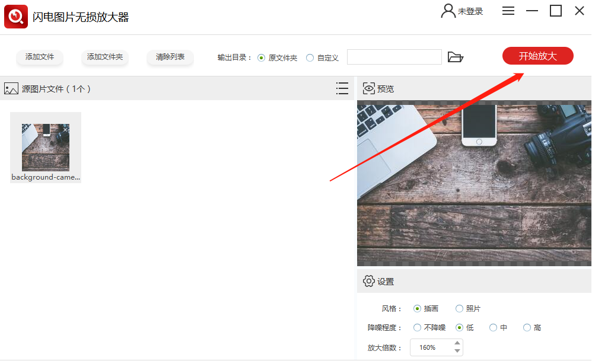Click the 闪电图片无损放大器 app title
Image resolution: width=592 pixels, height=364 pixels.
pos(81,17)
